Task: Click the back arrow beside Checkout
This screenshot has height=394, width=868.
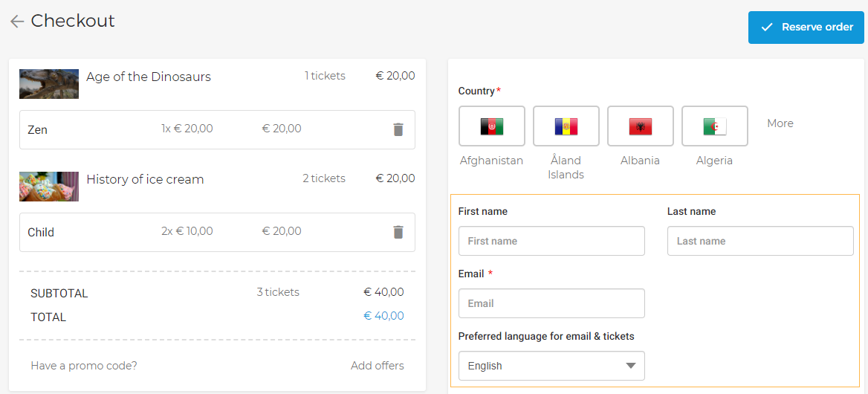Action: click(x=17, y=22)
